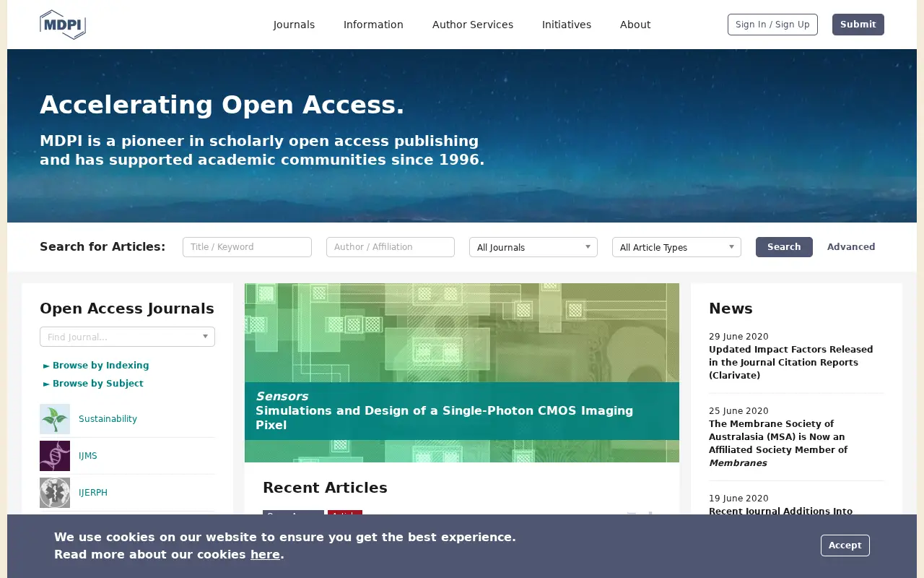Click the '19 June 2020' news date
Screen dimensions: 924x578
(738, 499)
